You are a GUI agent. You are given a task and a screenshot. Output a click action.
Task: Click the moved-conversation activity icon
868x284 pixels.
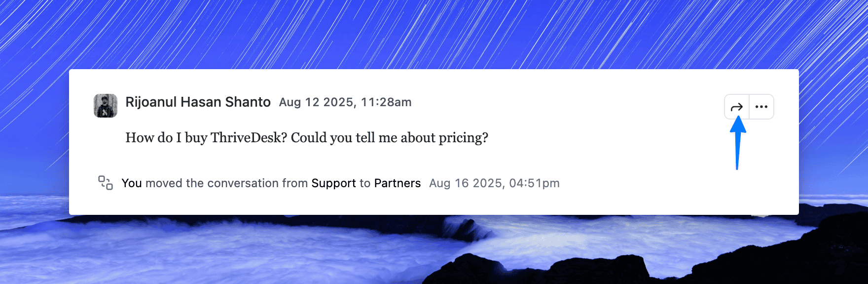pos(106,183)
